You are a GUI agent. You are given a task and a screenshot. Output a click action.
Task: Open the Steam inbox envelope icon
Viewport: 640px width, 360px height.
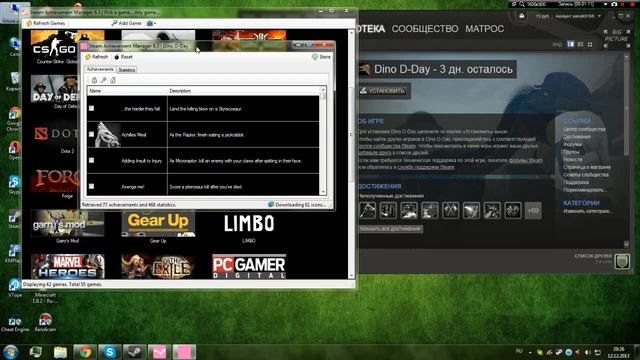(521, 16)
